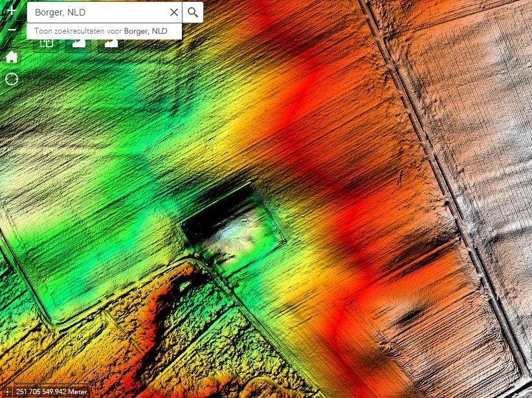Click the '251.705 549.942 Meter' coordinate readout
532x398 pixels.
[51, 392]
